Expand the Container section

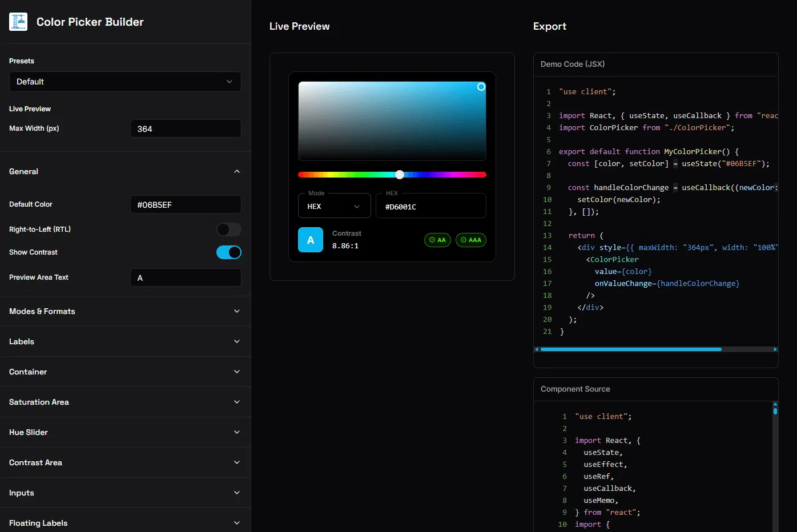point(125,372)
